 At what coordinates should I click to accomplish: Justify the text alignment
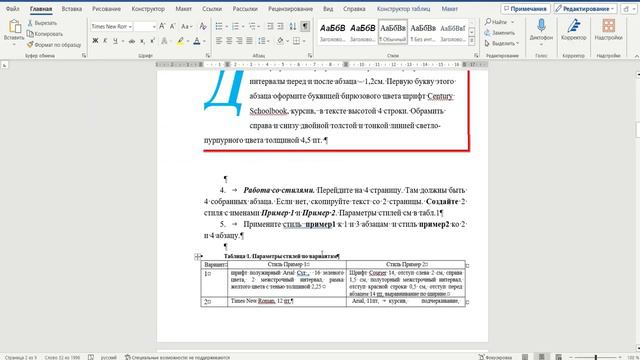click(249, 41)
